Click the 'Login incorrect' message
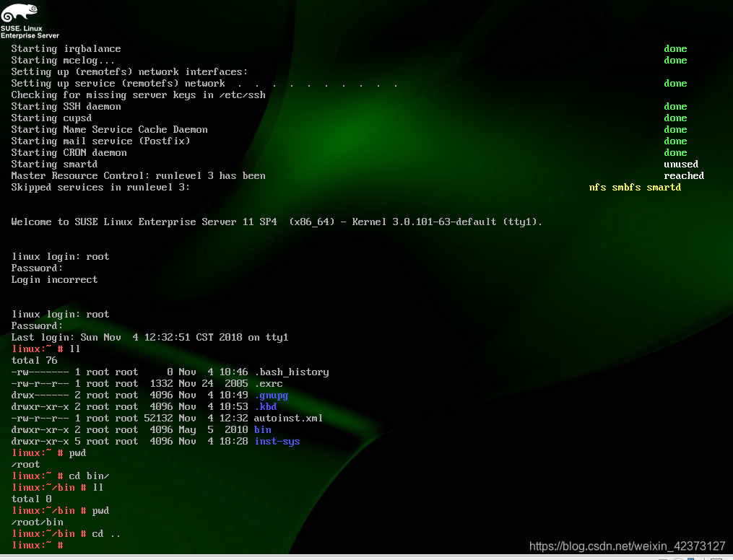 pyautogui.click(x=54, y=280)
